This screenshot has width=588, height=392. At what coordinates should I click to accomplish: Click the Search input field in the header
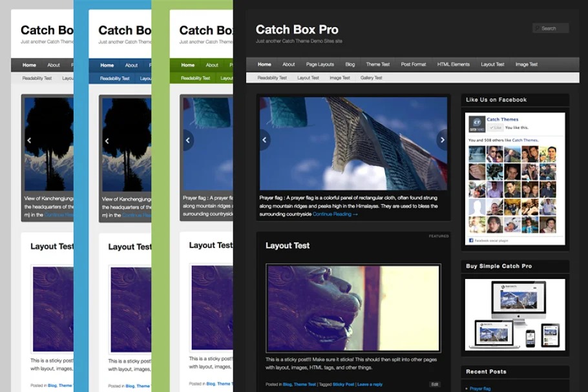pyautogui.click(x=554, y=28)
